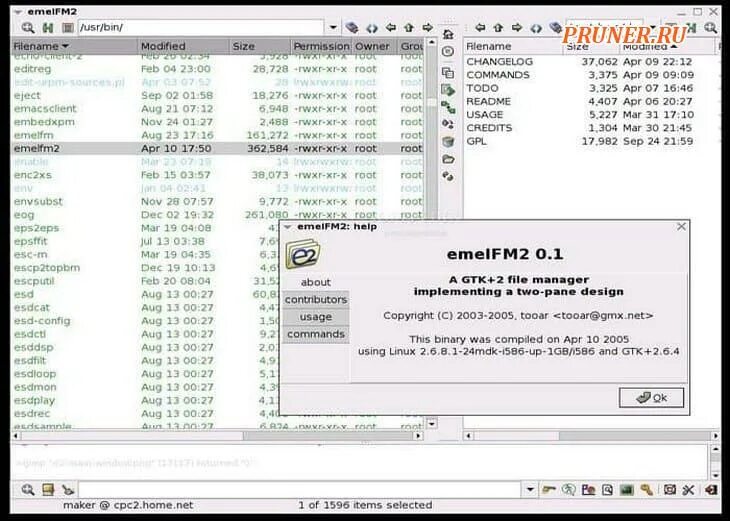
Task: Go up a directory in right pane
Action: tap(498, 28)
